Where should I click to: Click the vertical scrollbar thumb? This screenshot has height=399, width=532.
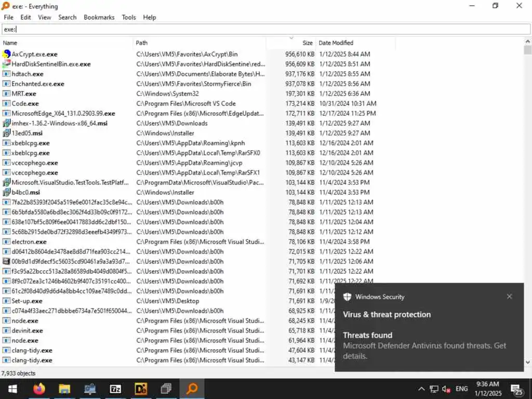click(x=528, y=50)
